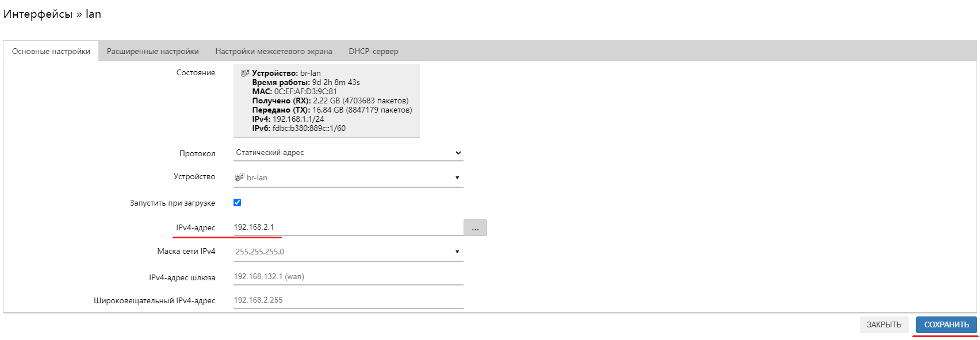Open the Настройки межсетевого экрана tab
The width and height of the screenshot is (980, 340).
[x=274, y=51]
